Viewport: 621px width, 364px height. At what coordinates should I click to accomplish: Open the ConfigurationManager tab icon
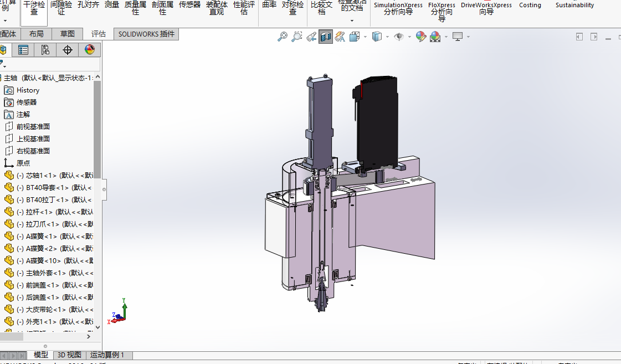[45, 50]
